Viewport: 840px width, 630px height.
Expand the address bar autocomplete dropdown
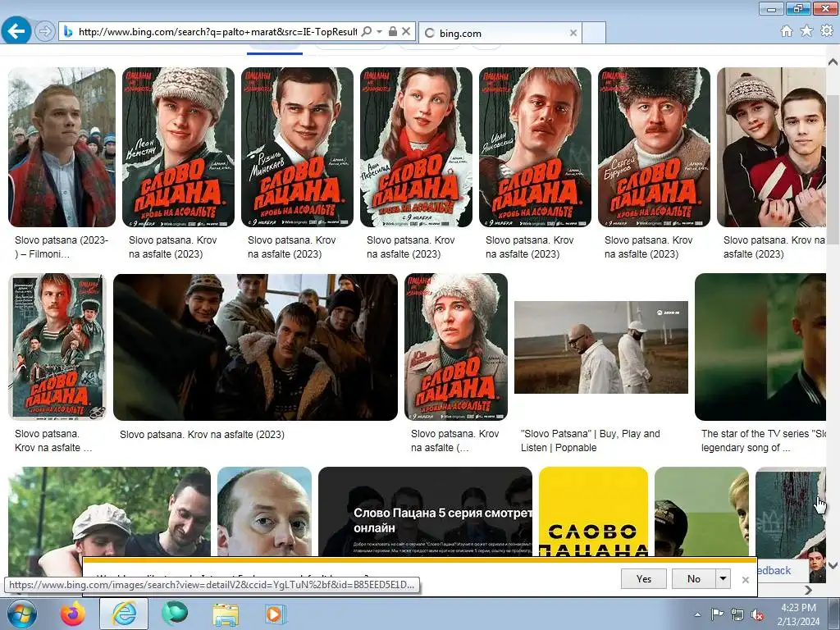coord(379,32)
